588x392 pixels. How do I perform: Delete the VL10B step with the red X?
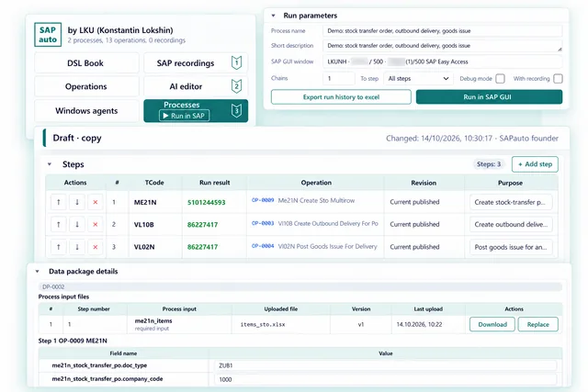[96, 225]
